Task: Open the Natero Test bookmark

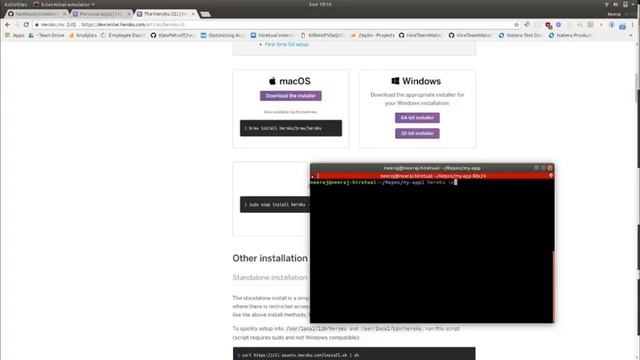Action: (521, 36)
